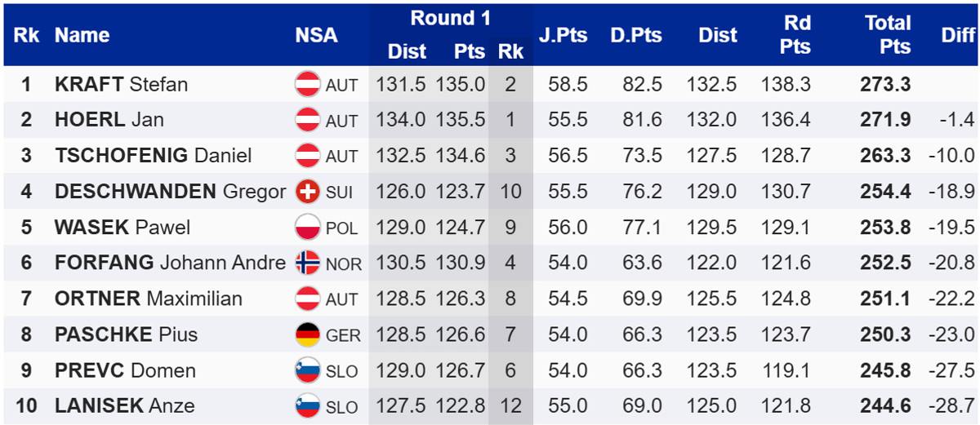Click Austria flag icon beside KRAFT Stefan
The image size is (980, 425).
[x=307, y=84]
